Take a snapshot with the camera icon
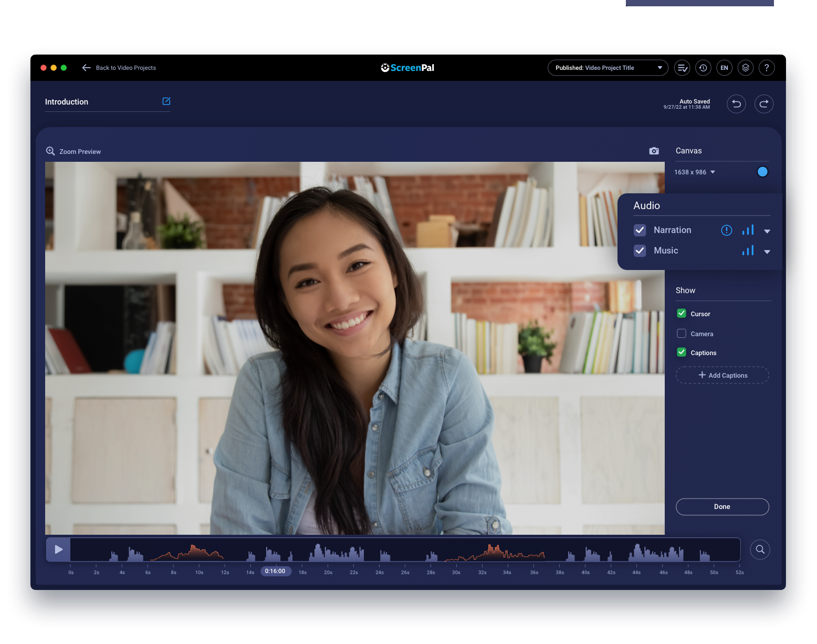 pyautogui.click(x=654, y=151)
